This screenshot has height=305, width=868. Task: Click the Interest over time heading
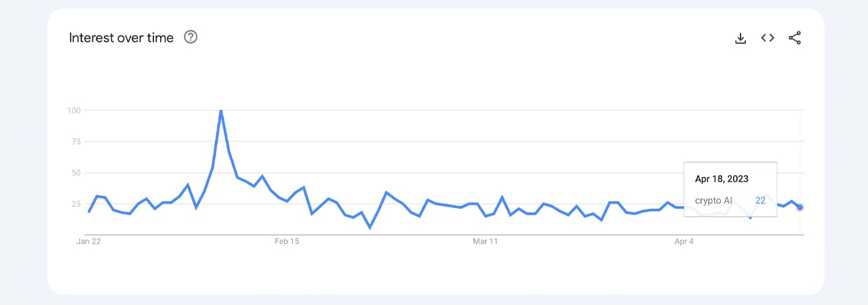[121, 38]
